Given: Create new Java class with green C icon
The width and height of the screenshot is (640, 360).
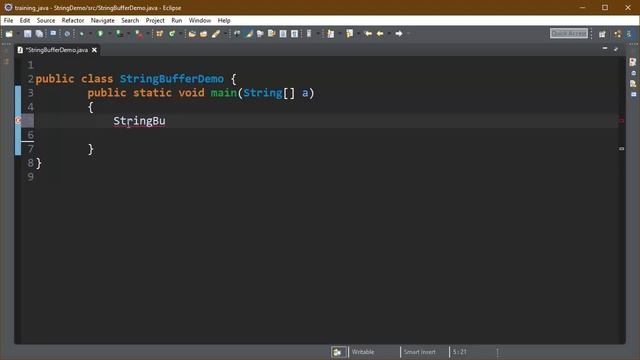Looking at the screenshot, I should (172, 34).
